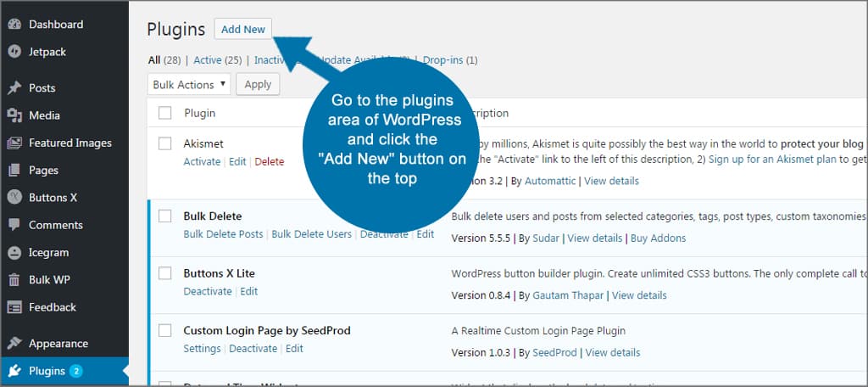Click the Apply bulk action button
Screen dimensions: 868x387
click(258, 84)
